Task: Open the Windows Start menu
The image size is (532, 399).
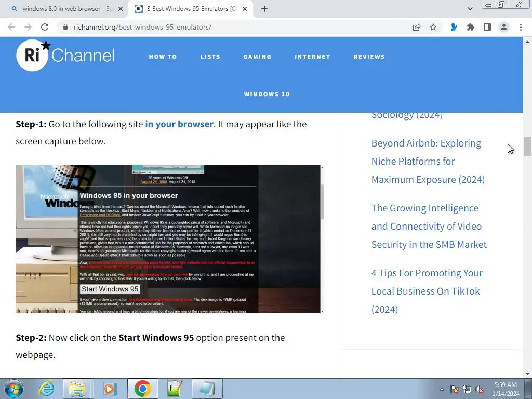Action: tap(14, 389)
